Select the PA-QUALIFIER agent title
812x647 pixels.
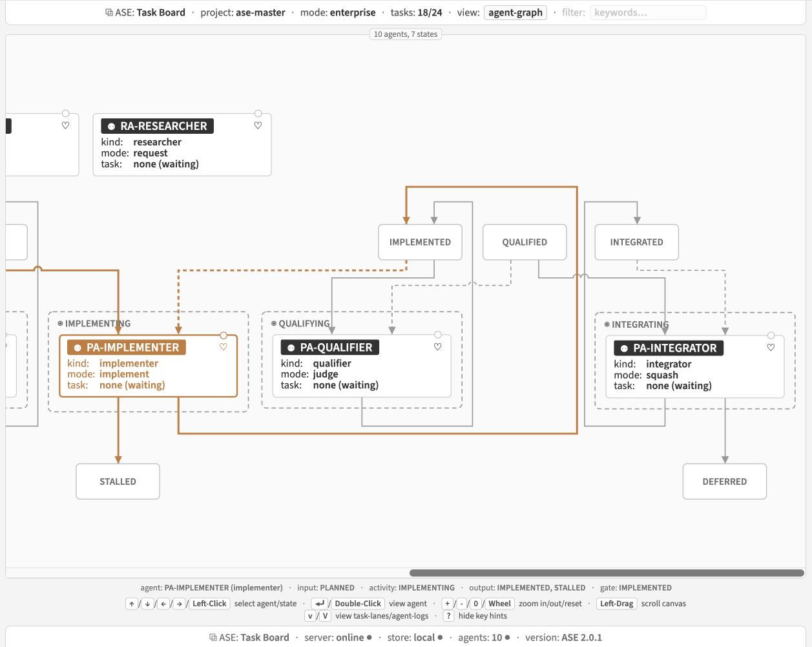click(330, 348)
